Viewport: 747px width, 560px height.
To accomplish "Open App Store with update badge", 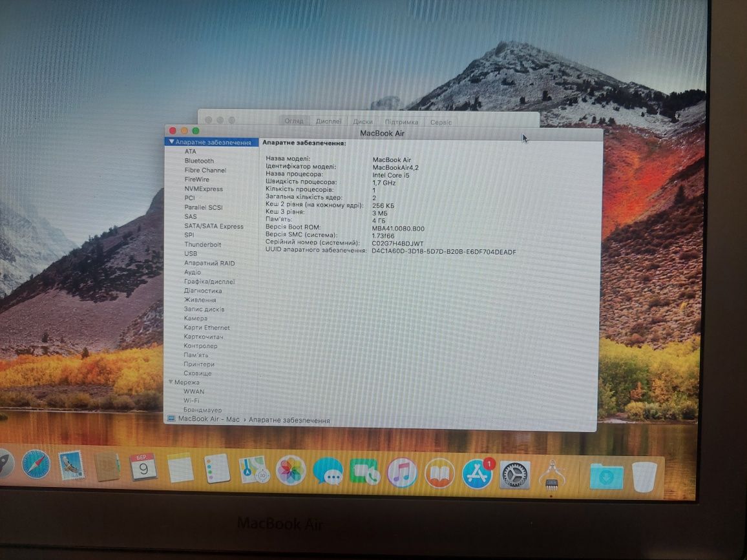I will 478,474.
